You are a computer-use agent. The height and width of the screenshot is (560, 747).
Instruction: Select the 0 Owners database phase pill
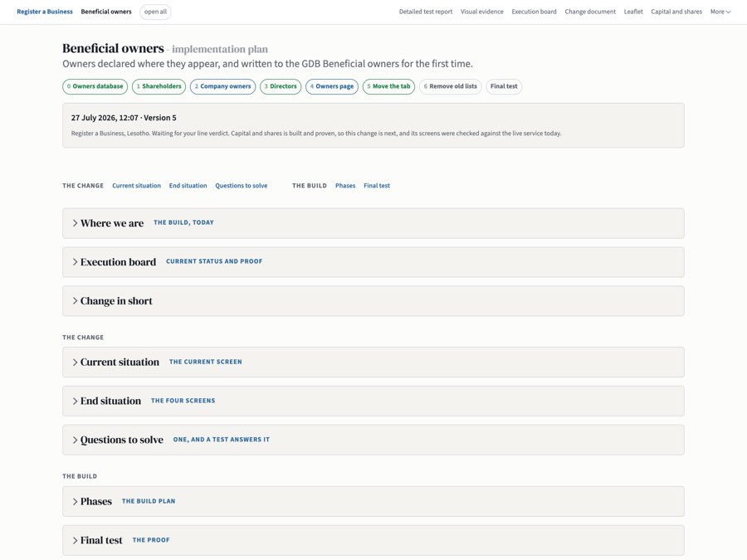point(95,86)
